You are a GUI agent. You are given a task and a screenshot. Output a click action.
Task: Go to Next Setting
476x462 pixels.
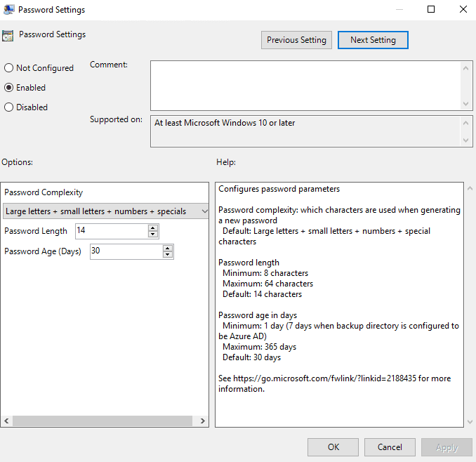click(373, 40)
